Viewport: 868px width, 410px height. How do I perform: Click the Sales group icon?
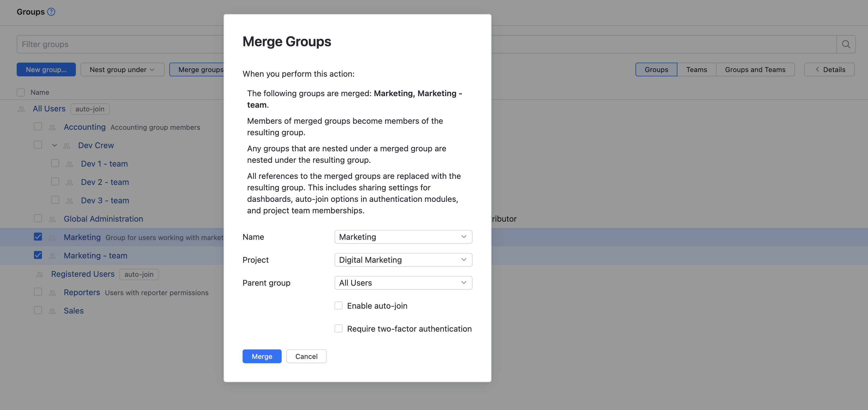click(52, 311)
